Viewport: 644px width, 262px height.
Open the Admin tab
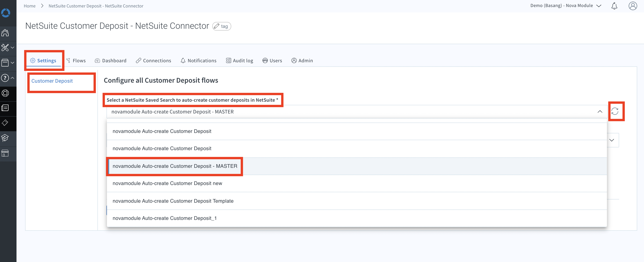point(302,61)
